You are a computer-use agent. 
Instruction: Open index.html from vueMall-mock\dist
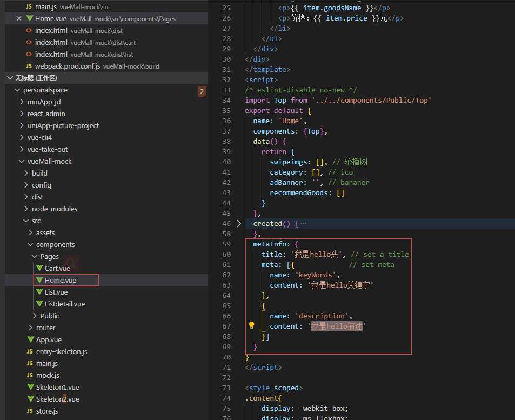[x=107, y=31]
